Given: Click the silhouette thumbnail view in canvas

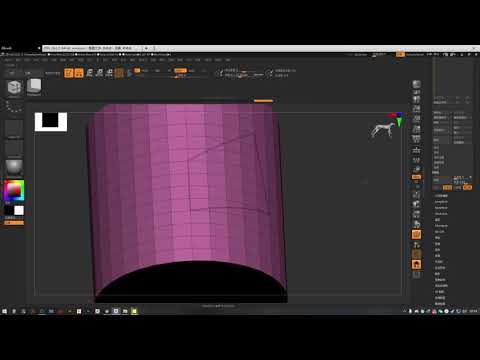Looking at the screenshot, I should 51,122.
